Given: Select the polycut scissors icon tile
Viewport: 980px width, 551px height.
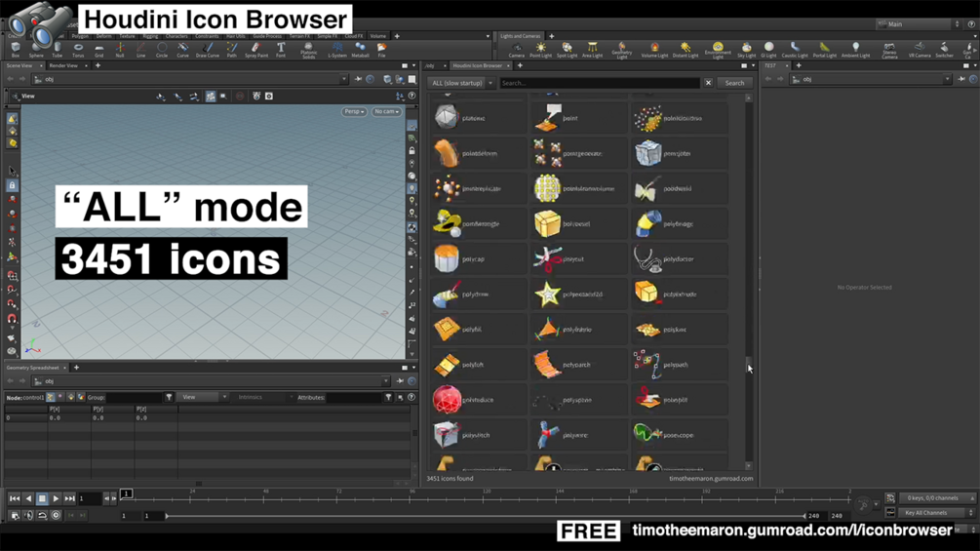Looking at the screenshot, I should point(579,258).
